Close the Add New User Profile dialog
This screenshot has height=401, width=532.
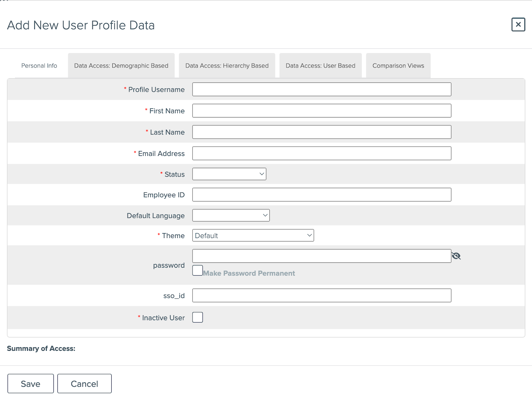[x=518, y=25]
